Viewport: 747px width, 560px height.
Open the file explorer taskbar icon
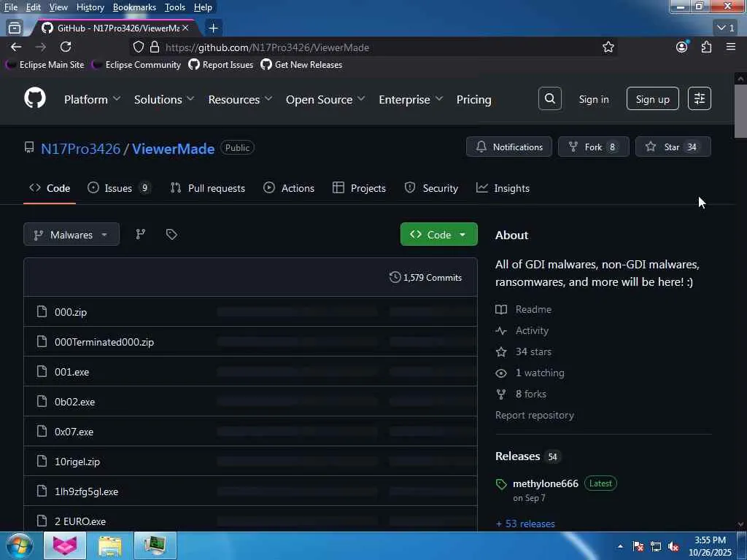coord(110,545)
